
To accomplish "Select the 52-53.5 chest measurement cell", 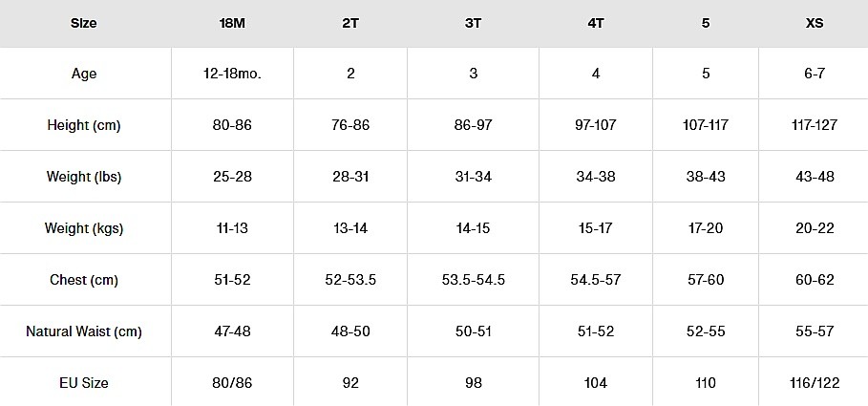I will (350, 280).
